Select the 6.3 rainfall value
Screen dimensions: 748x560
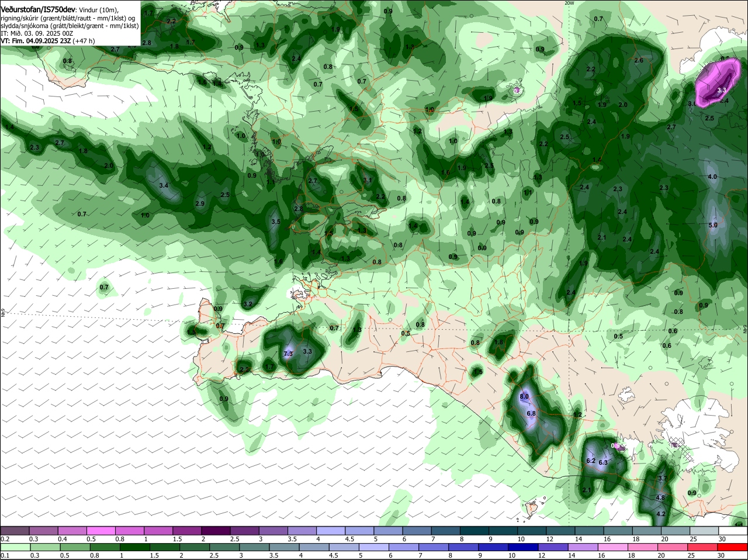603,462
